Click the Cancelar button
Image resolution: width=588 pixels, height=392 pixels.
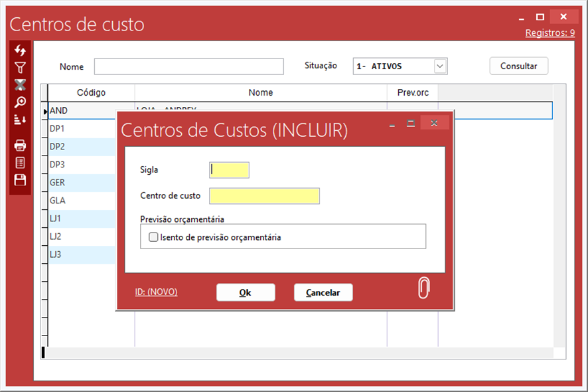(323, 292)
